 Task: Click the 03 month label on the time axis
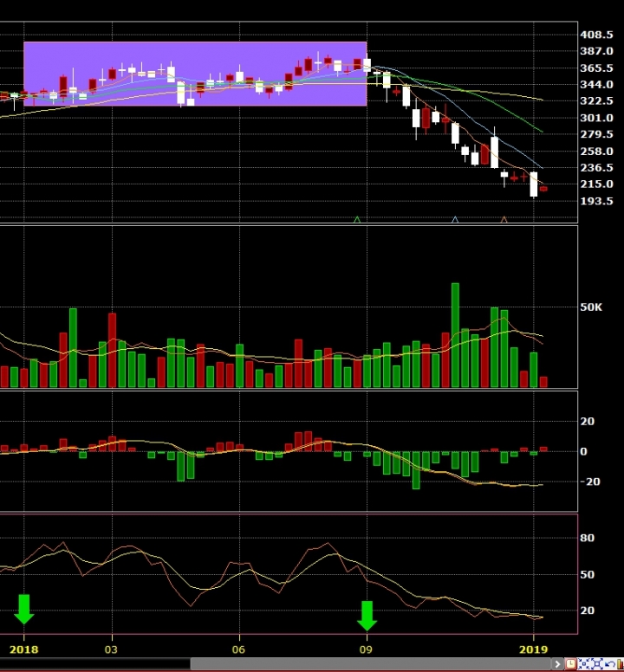pos(111,649)
